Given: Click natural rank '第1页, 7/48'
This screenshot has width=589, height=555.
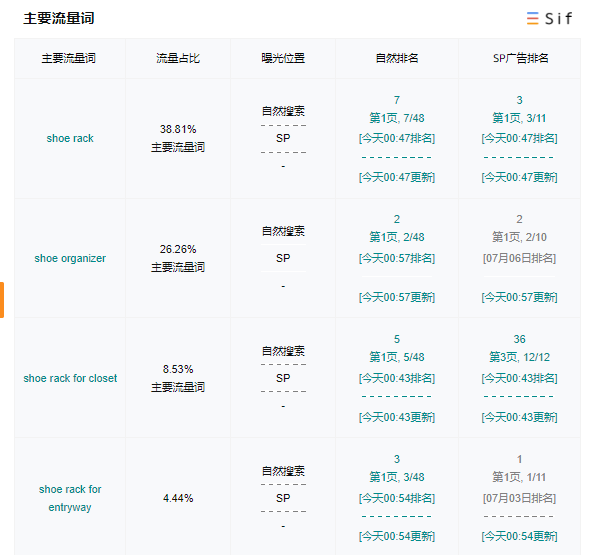Looking at the screenshot, I should (x=397, y=118).
